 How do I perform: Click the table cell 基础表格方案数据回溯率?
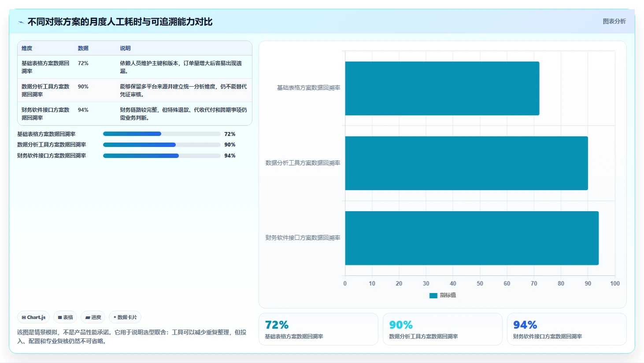click(46, 67)
